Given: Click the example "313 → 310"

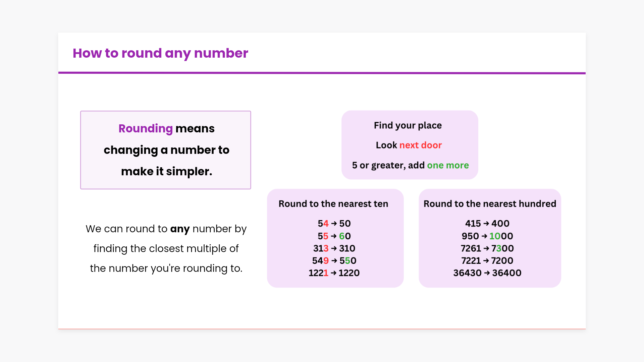Looking at the screenshot, I should [x=334, y=248].
